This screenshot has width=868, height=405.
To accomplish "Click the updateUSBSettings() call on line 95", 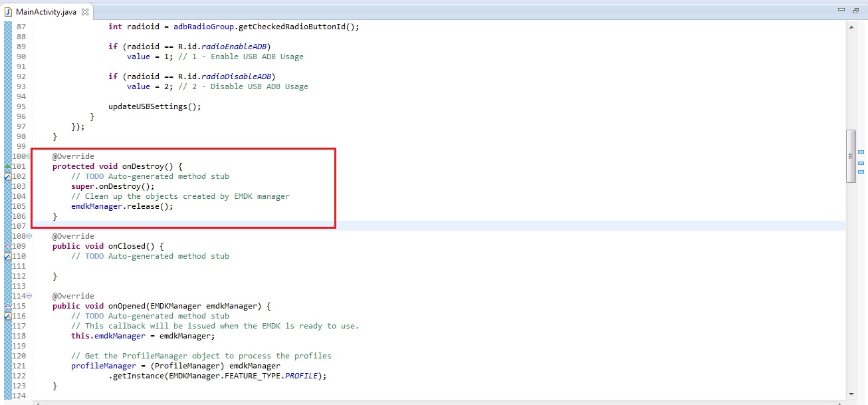I will point(154,106).
